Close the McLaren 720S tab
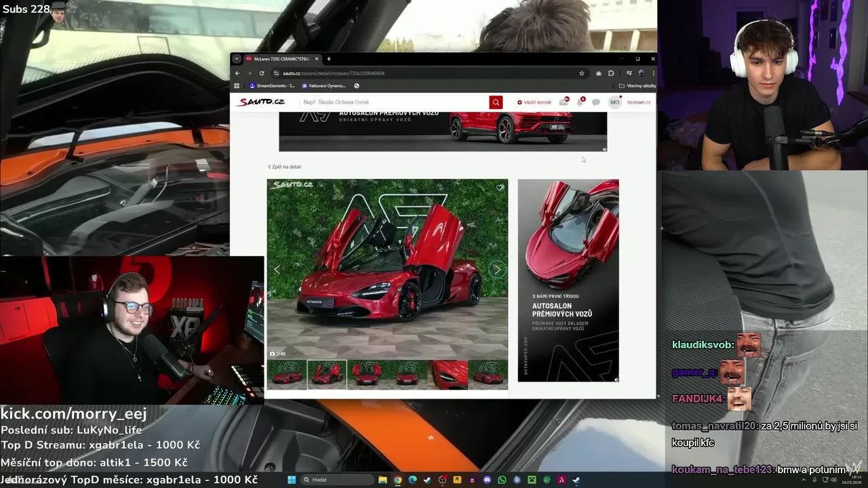 (316, 59)
